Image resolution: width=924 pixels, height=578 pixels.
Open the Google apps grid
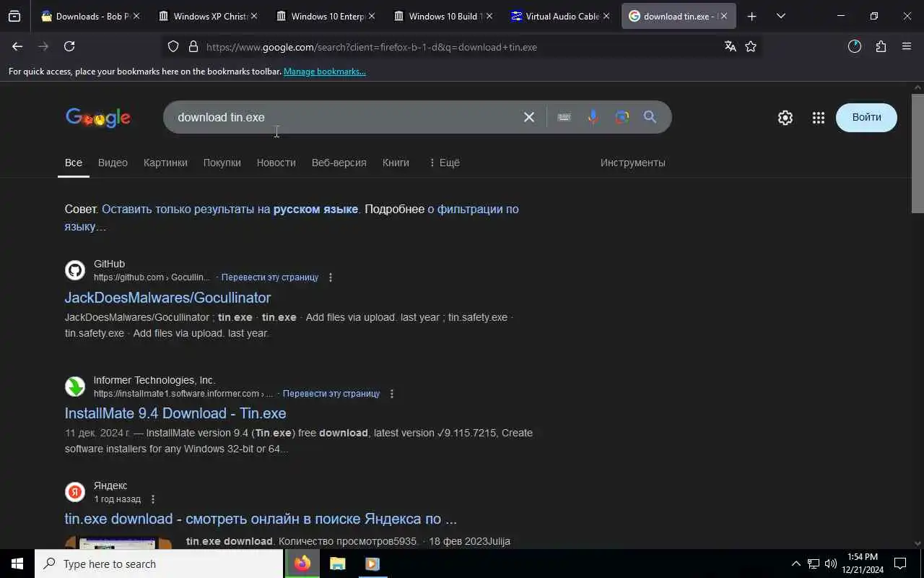[x=818, y=118]
